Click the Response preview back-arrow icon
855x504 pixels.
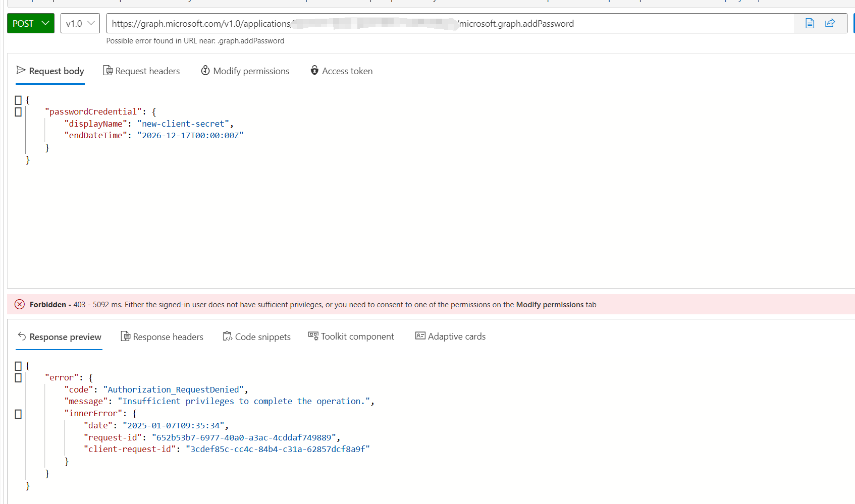point(22,336)
